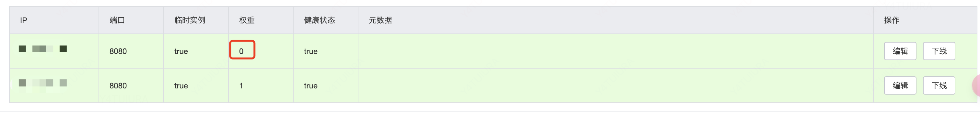The width and height of the screenshot is (980, 117).
Task: Click port 8080 in the second row
Action: coord(118,85)
